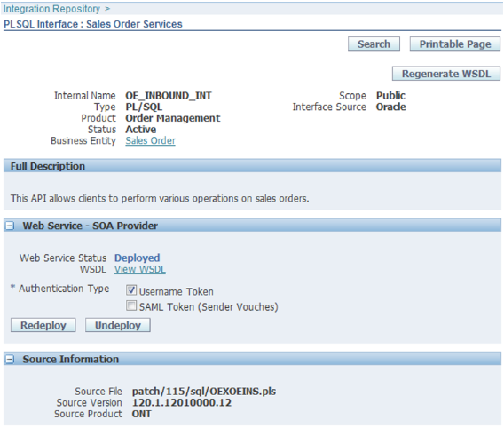Image resolution: width=504 pixels, height=428 pixels.
Task: Enable SAML Token (Sender Vouches) checkbox
Action: 131,305
